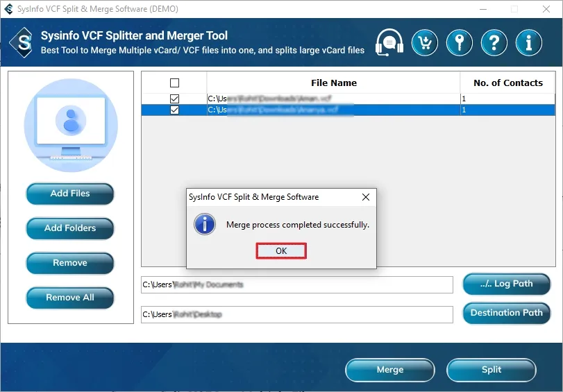Click contact count of first row
Screen dimensions: 563x392
click(507, 99)
